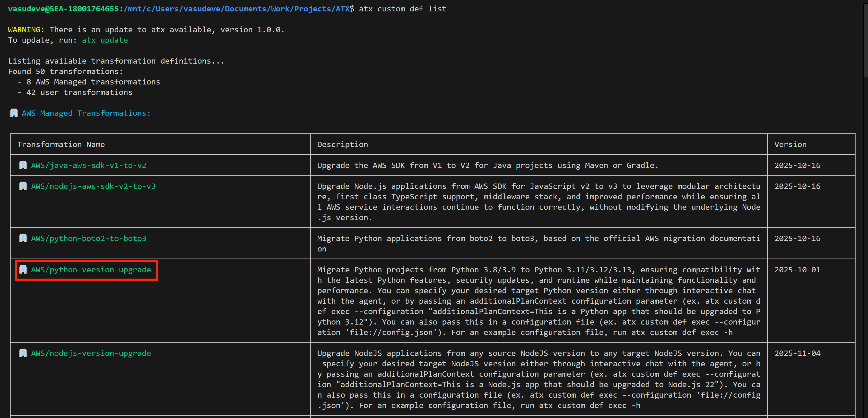Click building icon beside AWS/nodejs-aws-sdk-v2-to-v3
Viewport: 868px width, 418px height.
[x=23, y=186]
